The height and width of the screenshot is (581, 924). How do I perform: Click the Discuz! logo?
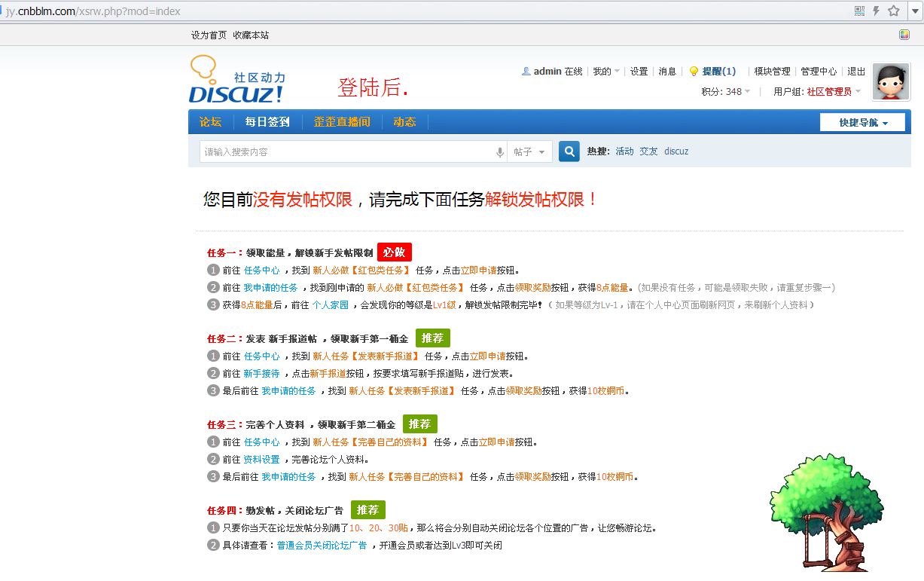point(237,79)
